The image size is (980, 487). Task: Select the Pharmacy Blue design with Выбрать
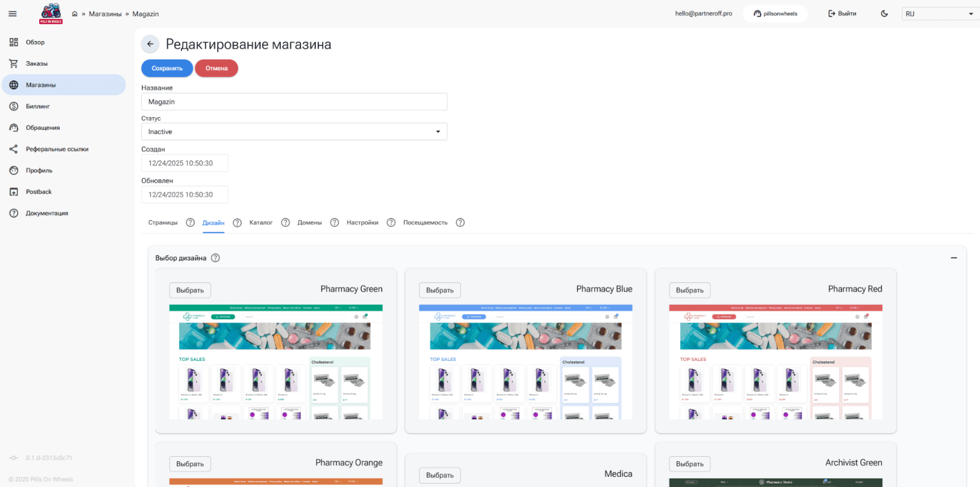coord(440,290)
